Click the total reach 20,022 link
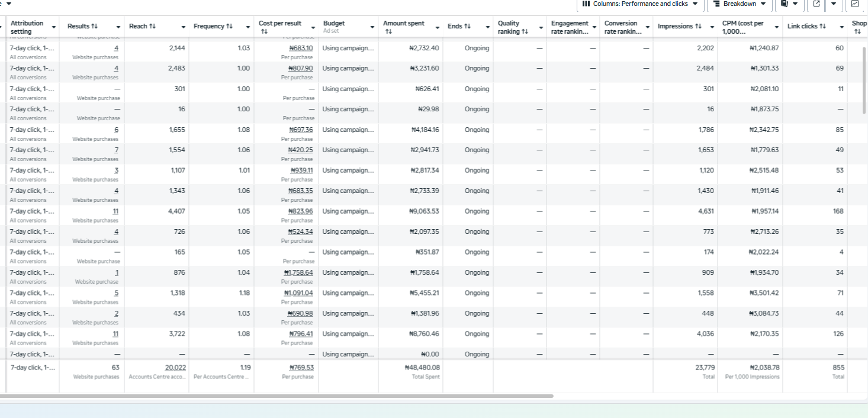This screenshot has height=418, width=868. (x=175, y=368)
